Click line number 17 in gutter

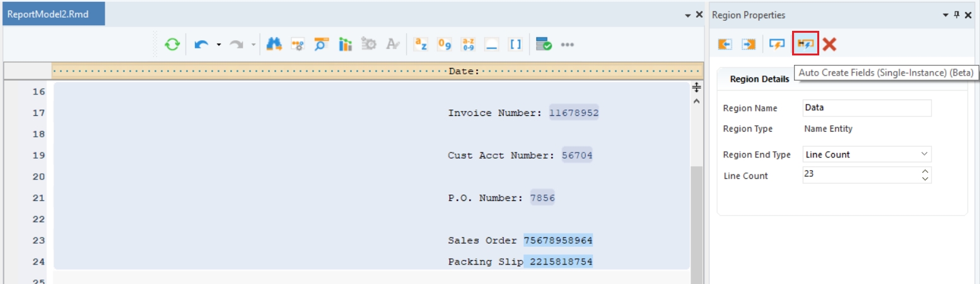(38, 113)
